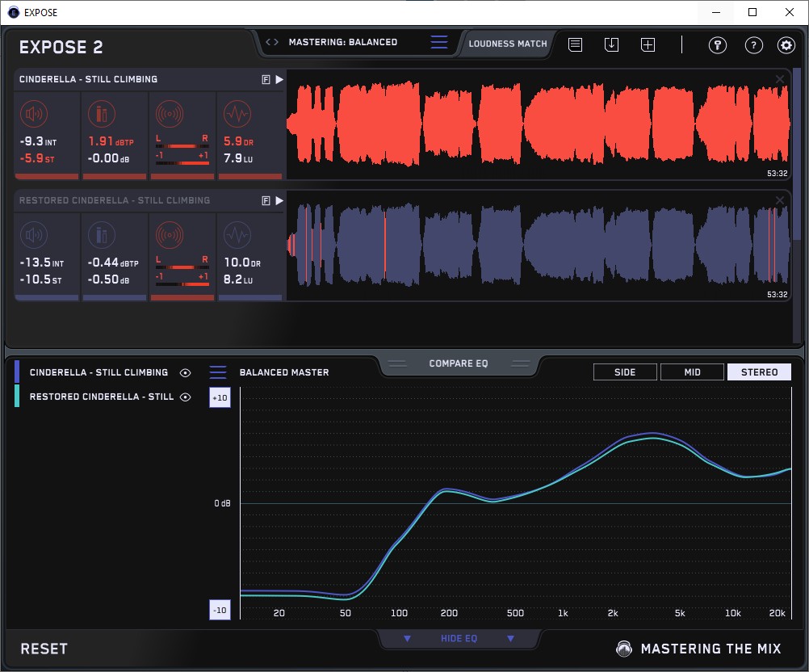The width and height of the screenshot is (809, 672).
Task: Click the 5.9 DR dynamic range value
Action: point(238,141)
